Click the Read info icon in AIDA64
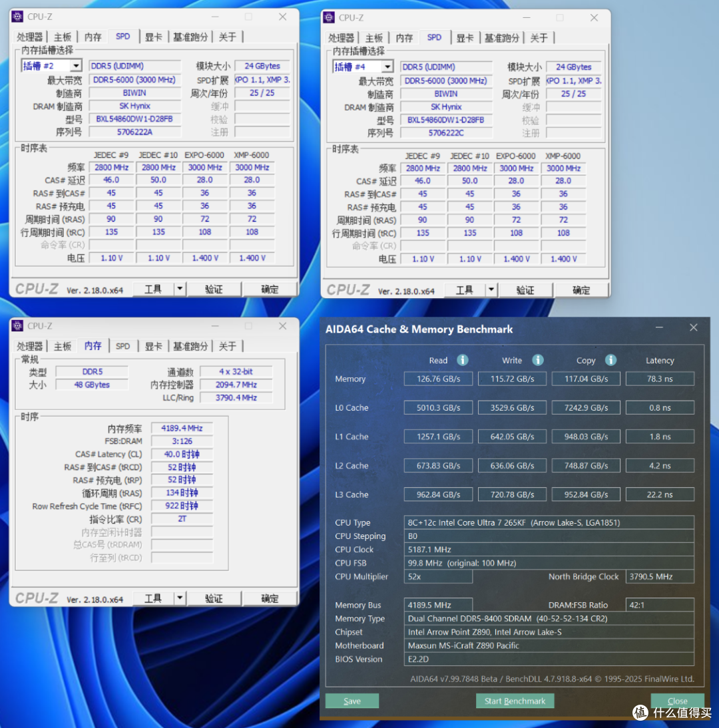 point(462,360)
